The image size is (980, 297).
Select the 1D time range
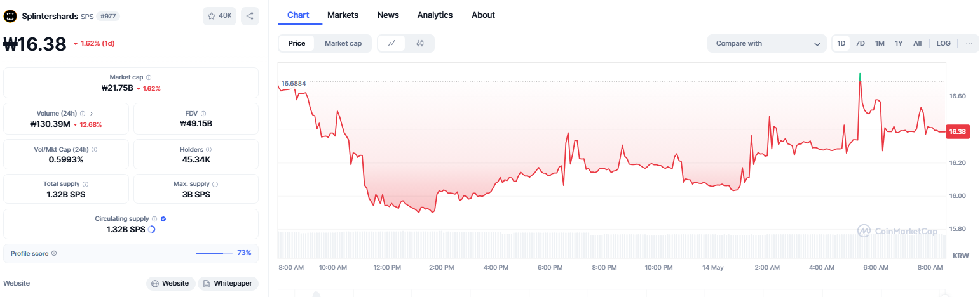tap(841, 43)
